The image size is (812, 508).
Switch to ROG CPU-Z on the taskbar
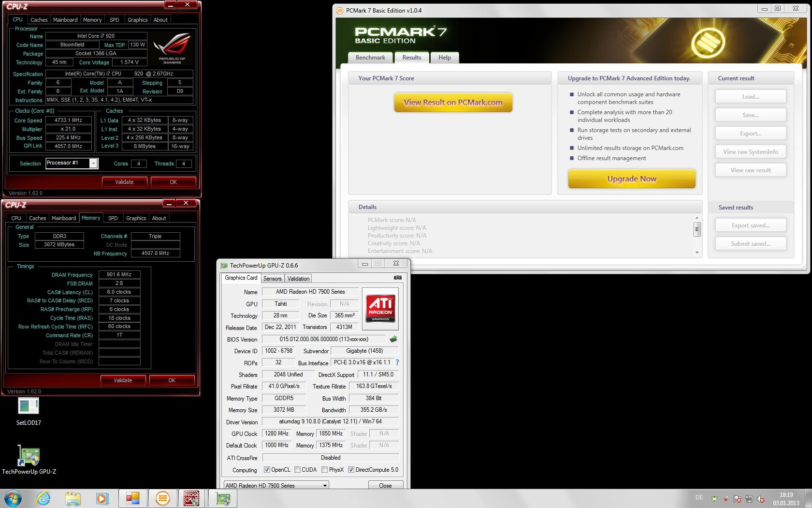pos(191,498)
